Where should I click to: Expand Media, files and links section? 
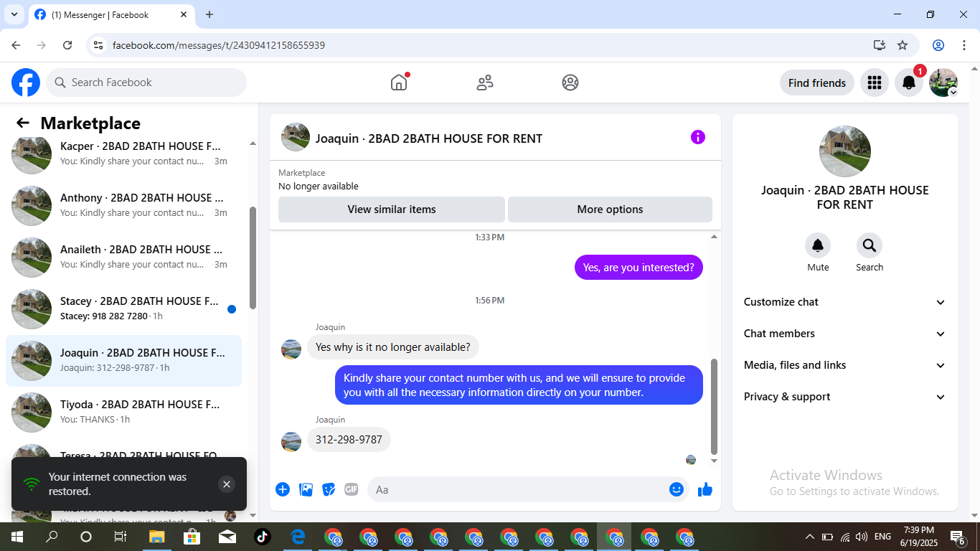click(845, 365)
